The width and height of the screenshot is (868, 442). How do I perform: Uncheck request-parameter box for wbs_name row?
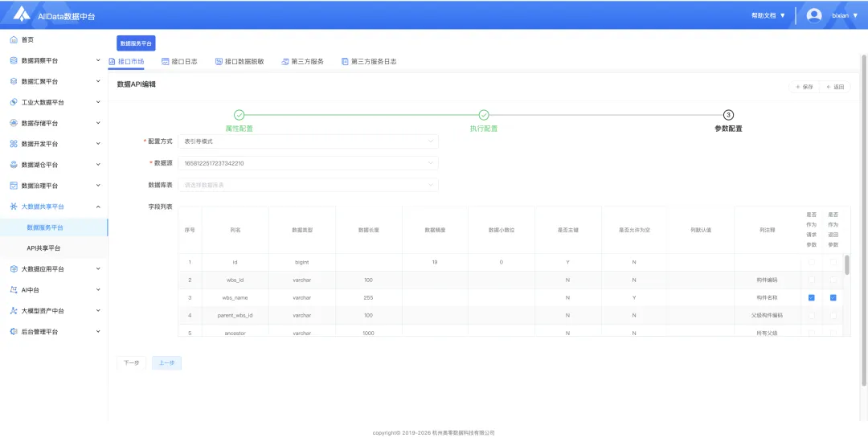[812, 297]
